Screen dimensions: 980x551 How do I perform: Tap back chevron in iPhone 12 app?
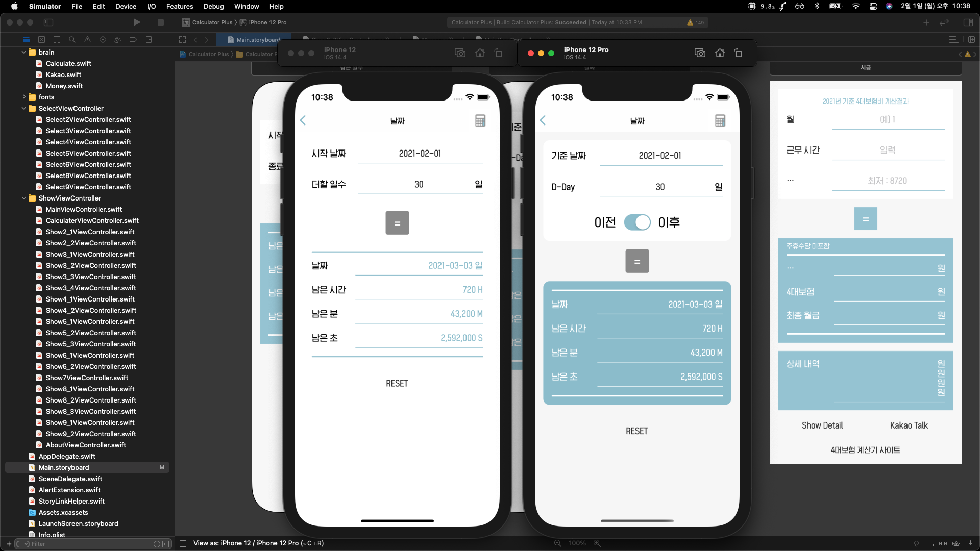point(303,120)
